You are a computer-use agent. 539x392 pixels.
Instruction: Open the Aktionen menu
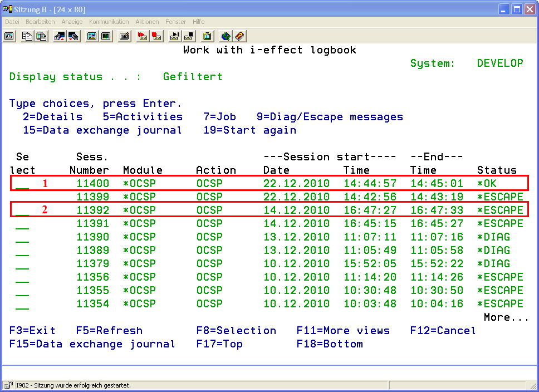coord(147,22)
